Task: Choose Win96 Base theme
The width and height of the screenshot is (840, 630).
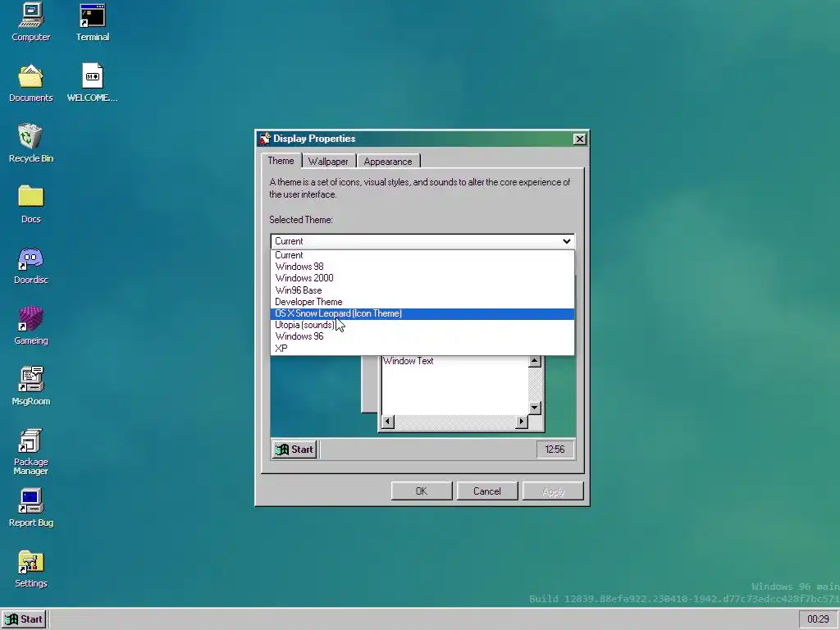Action: 422,290
